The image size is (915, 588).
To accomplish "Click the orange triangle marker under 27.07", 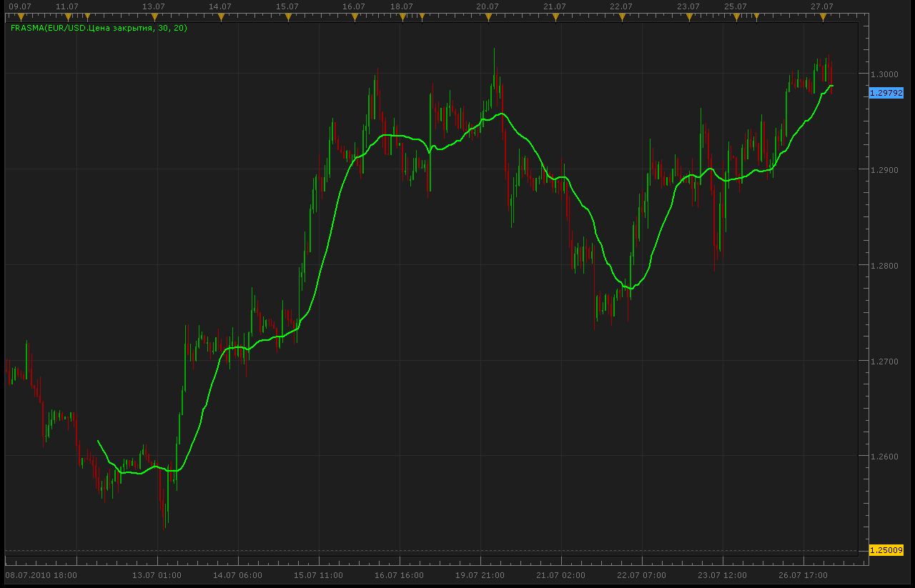I will coord(823,16).
